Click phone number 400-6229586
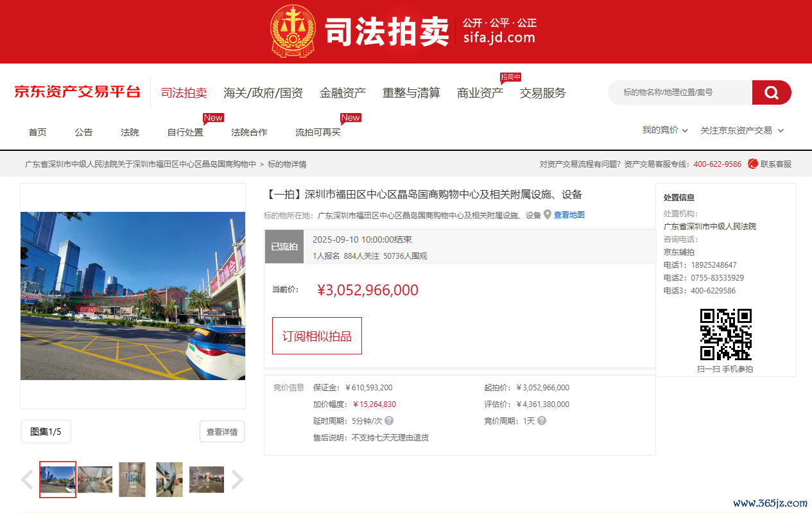The height and width of the screenshot is (513, 812). pyautogui.click(x=713, y=291)
